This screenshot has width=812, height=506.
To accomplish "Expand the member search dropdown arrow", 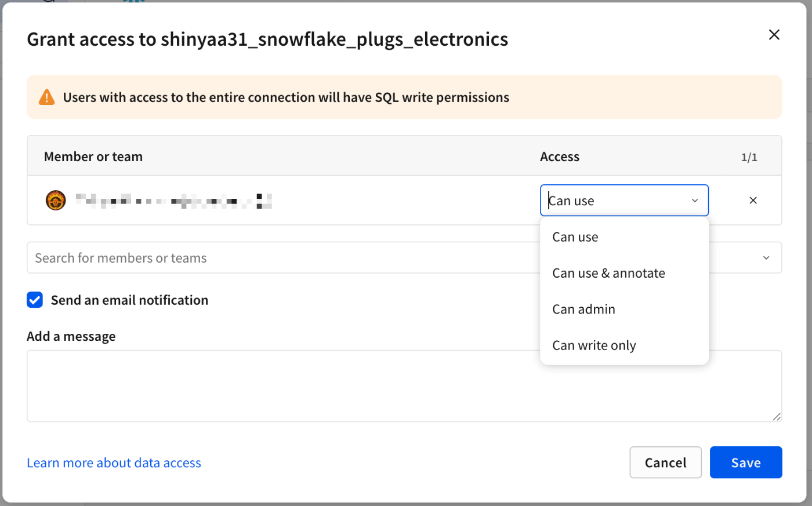I will point(766,258).
